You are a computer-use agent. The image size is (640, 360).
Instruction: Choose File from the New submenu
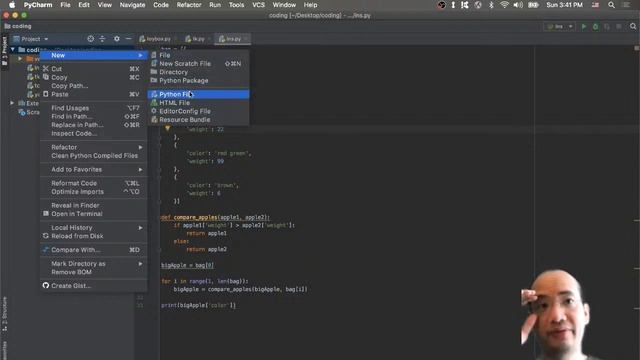pos(198,55)
